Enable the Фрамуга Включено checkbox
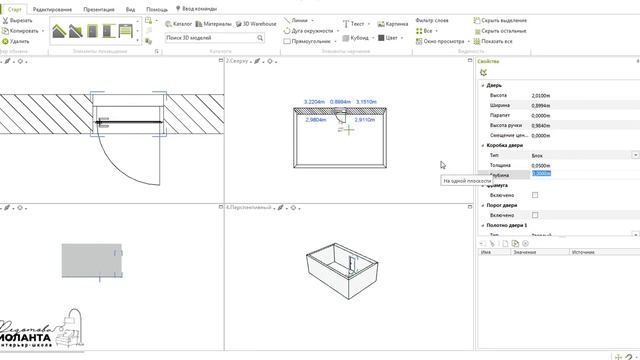Viewport: 640px width, 360px height. (x=535, y=195)
